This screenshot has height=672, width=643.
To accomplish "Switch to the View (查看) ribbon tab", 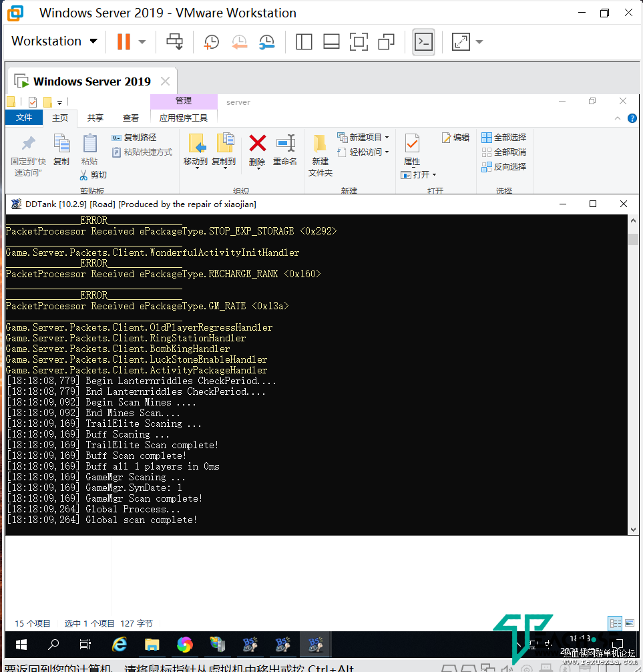I will tap(131, 118).
